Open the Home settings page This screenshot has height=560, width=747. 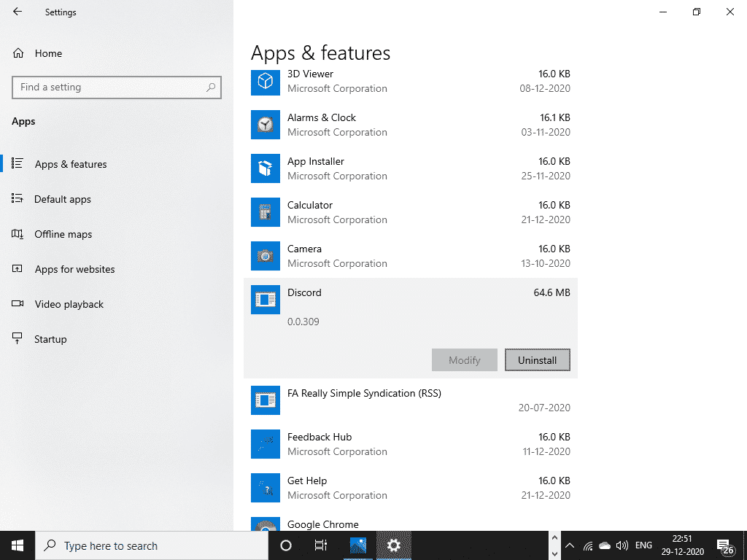point(48,53)
